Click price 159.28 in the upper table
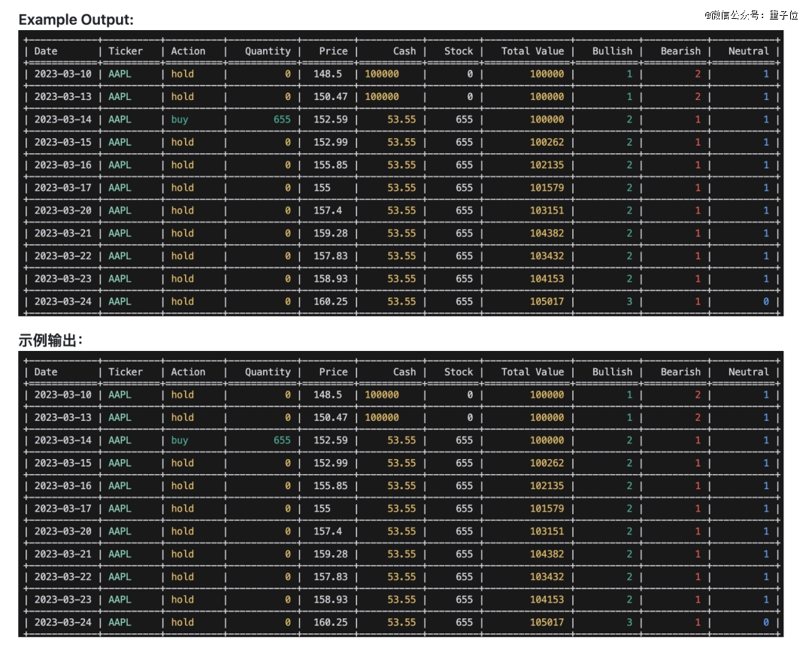 coord(331,233)
